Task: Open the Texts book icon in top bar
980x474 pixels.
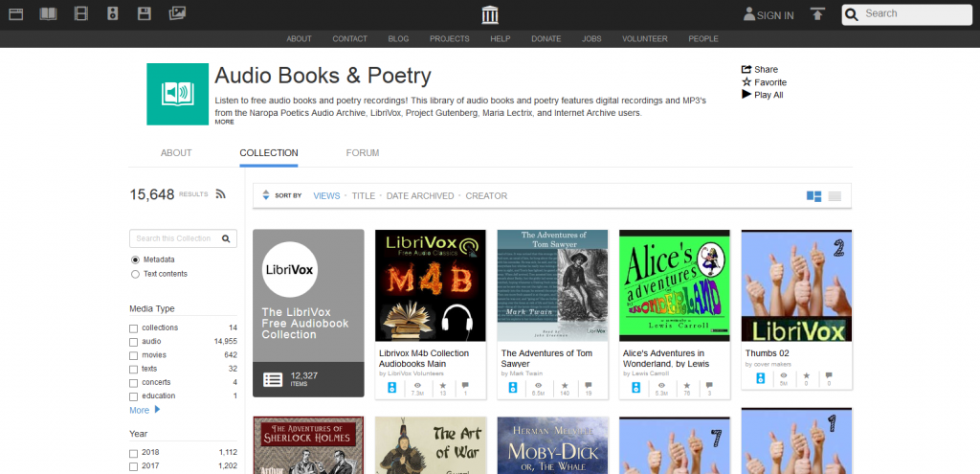Action: (48, 13)
